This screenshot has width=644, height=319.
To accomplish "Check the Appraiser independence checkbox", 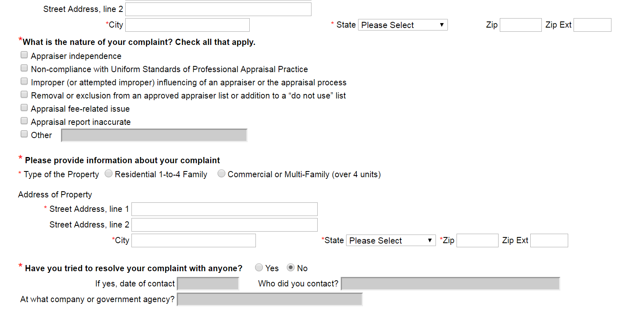I will pyautogui.click(x=24, y=55).
